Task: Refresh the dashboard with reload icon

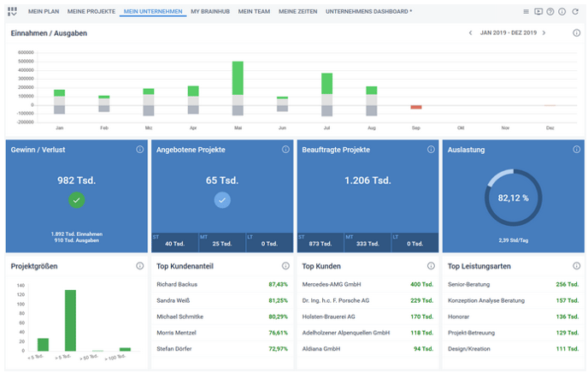Action: tap(574, 12)
